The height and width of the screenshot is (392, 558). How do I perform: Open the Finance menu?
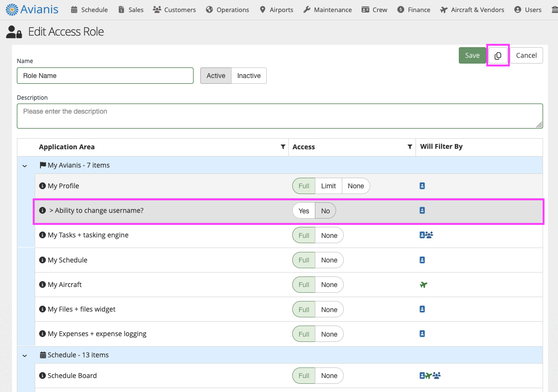414,10
